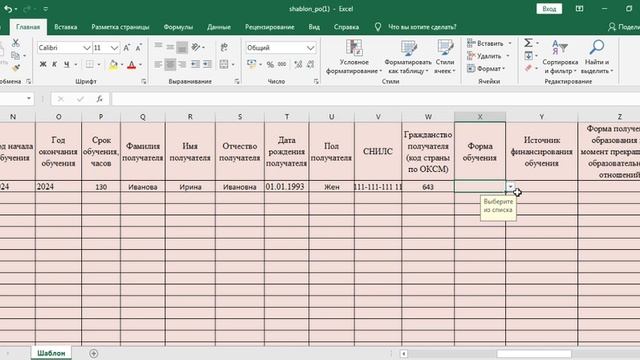Open Условное форматирование menu
Viewport: 640px width, 360px height.
click(x=354, y=57)
